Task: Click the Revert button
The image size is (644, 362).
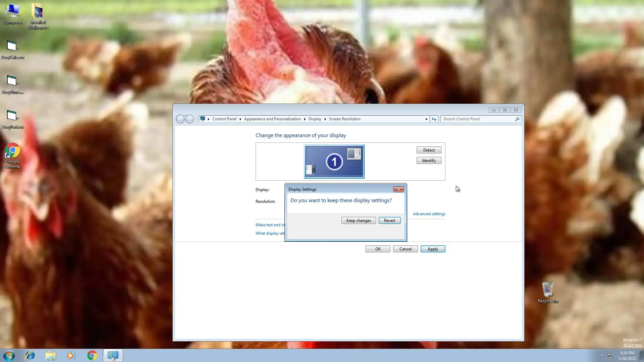Action: click(389, 221)
